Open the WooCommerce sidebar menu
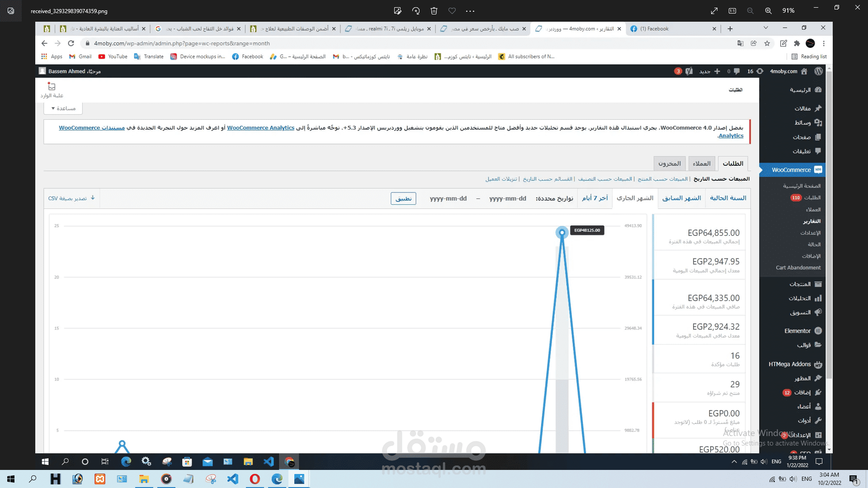868x488 pixels. pyautogui.click(x=793, y=170)
